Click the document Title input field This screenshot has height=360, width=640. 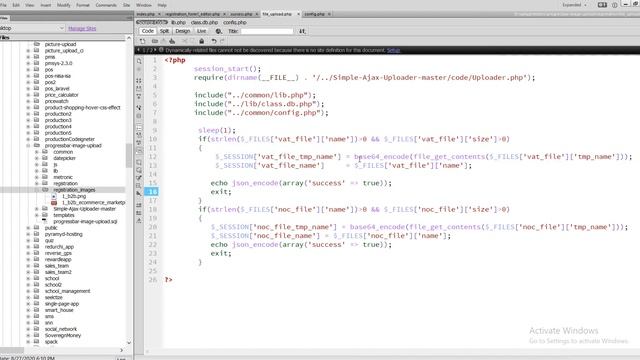(x=267, y=31)
